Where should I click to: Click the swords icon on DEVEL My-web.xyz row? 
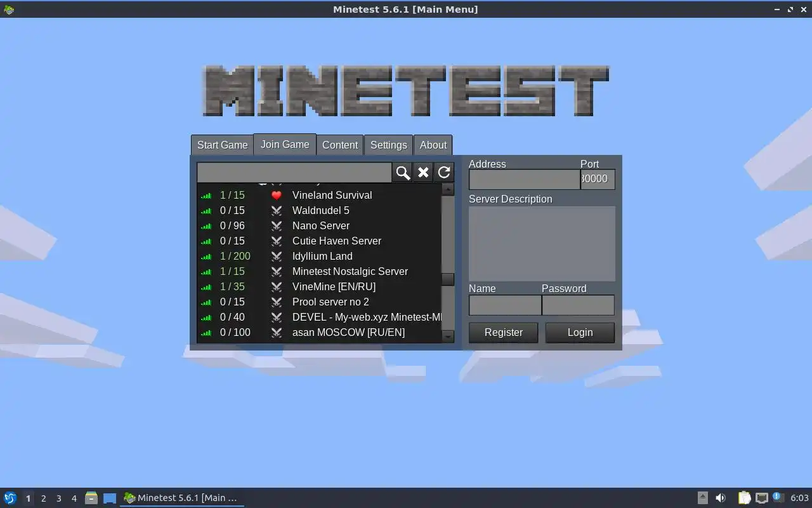[277, 317]
